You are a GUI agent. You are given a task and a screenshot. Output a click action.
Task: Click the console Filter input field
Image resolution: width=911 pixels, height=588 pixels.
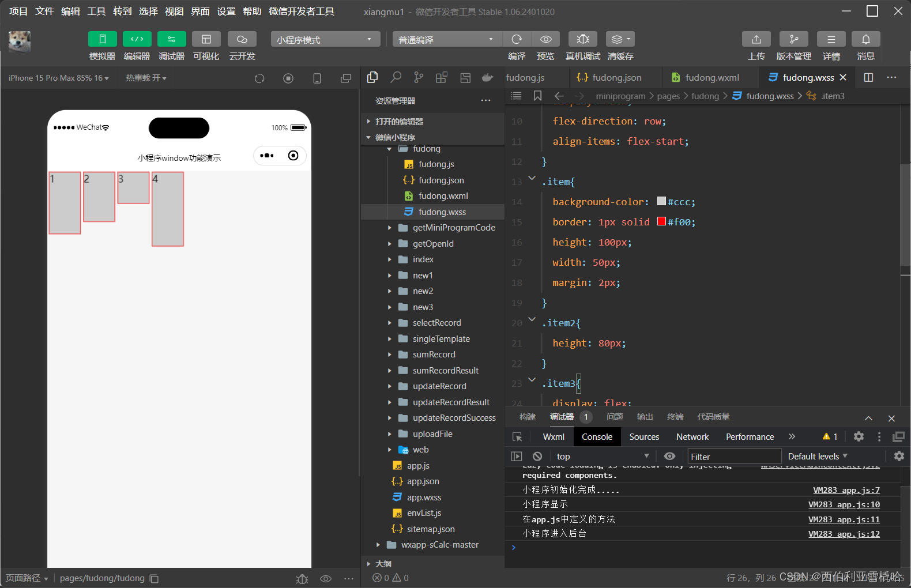click(734, 456)
